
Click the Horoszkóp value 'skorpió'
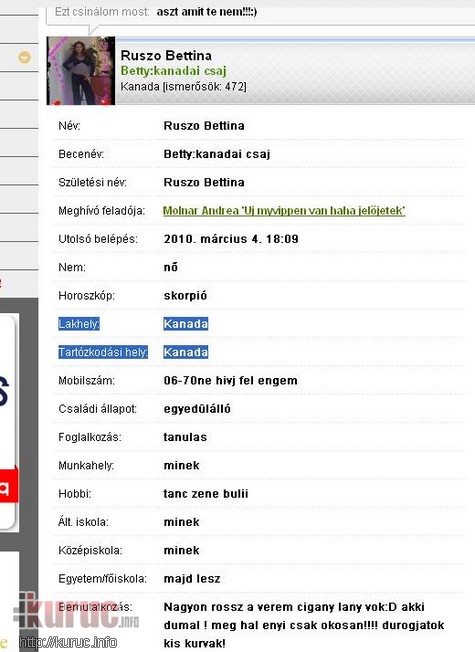pos(185,296)
